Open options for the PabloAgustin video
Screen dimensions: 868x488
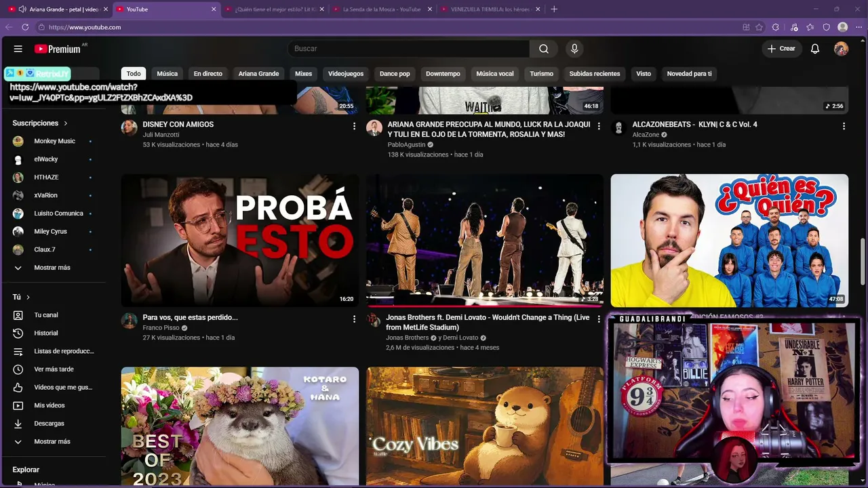point(599,126)
